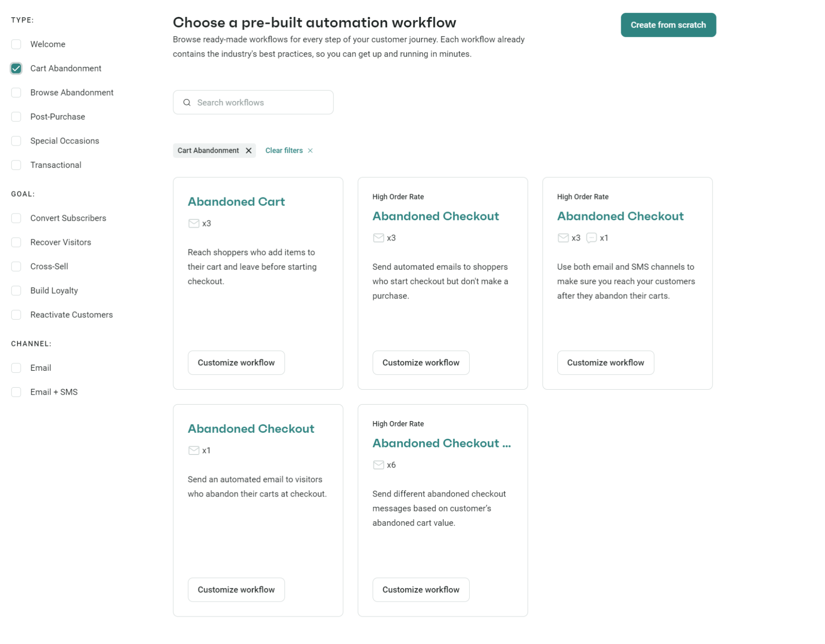The height and width of the screenshot is (644, 825).
Task: Click the SMS chat bubble icon showing x1
Action: coord(592,238)
